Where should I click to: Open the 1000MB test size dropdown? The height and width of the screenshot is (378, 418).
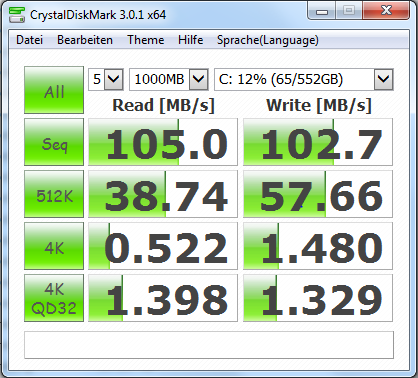click(169, 79)
